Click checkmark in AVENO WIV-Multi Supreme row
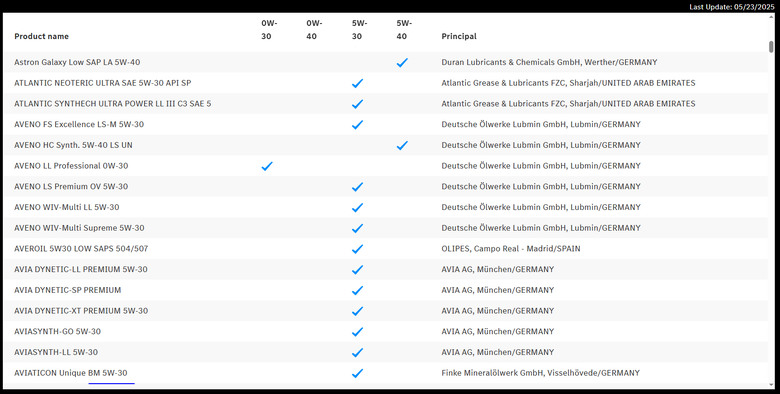The image size is (780, 394). (x=357, y=228)
